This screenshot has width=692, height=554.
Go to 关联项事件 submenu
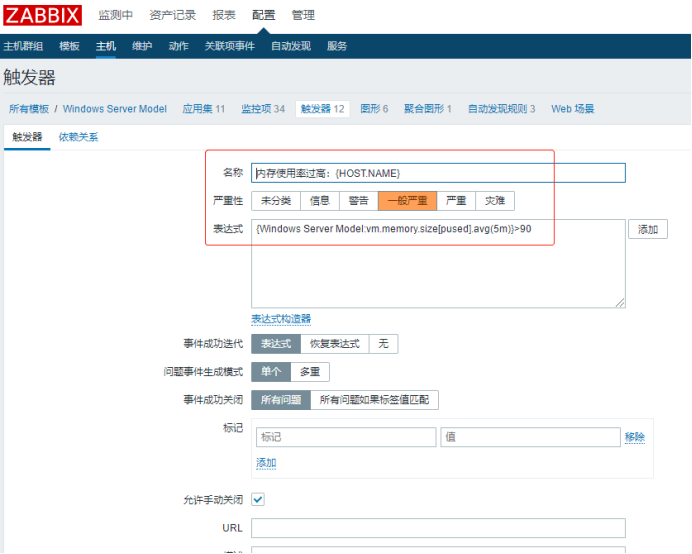point(230,46)
